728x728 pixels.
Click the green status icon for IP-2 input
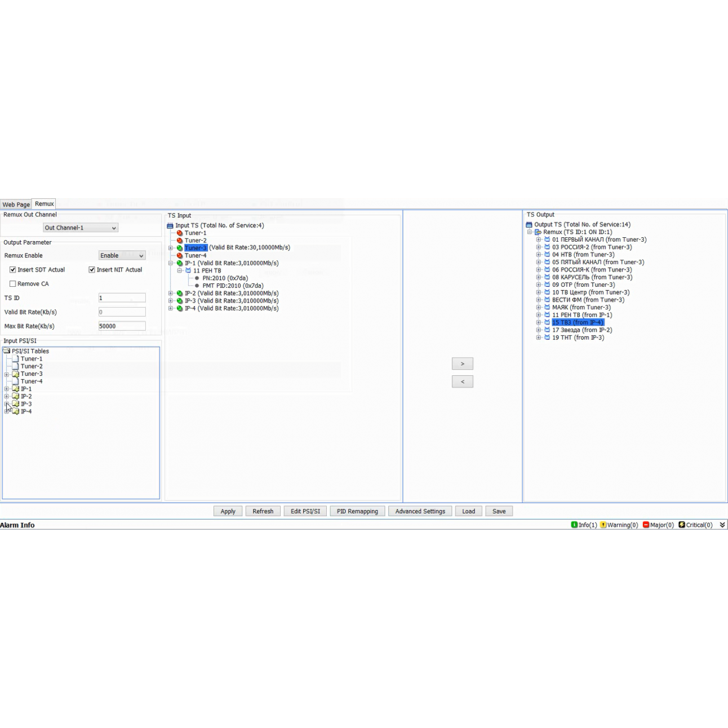tap(180, 294)
